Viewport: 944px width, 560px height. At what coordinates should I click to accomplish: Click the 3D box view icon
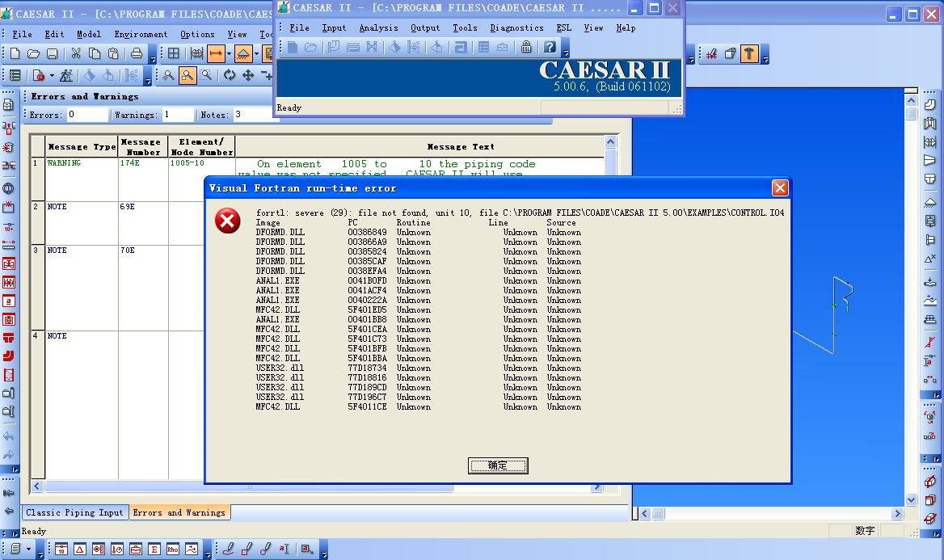pos(731,53)
